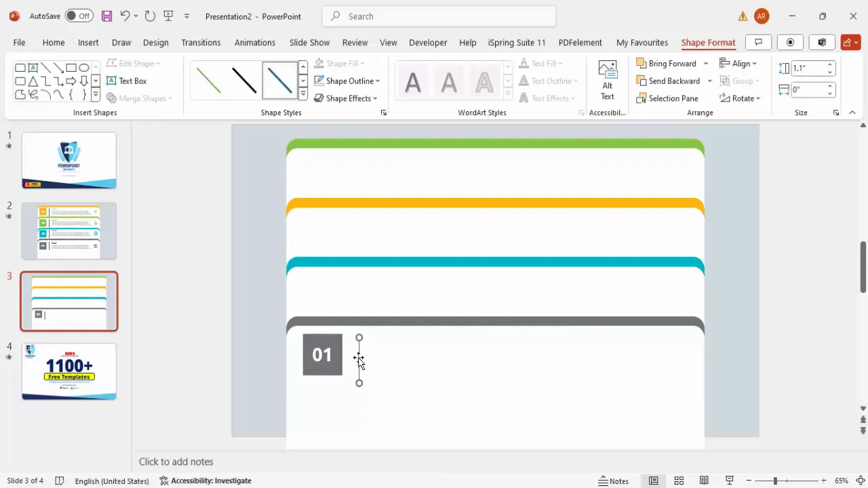Image resolution: width=868 pixels, height=488 pixels.
Task: Open the Animations tab
Action: (x=255, y=42)
